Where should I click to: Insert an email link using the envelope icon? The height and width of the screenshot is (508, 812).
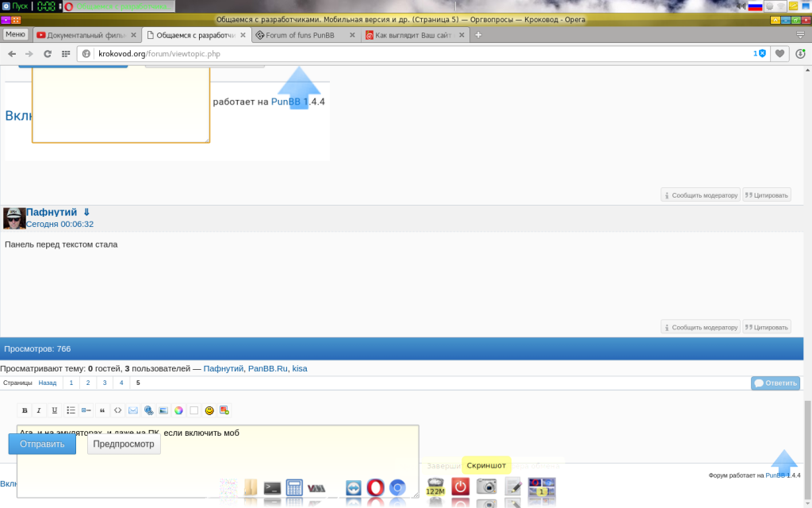tap(132, 410)
